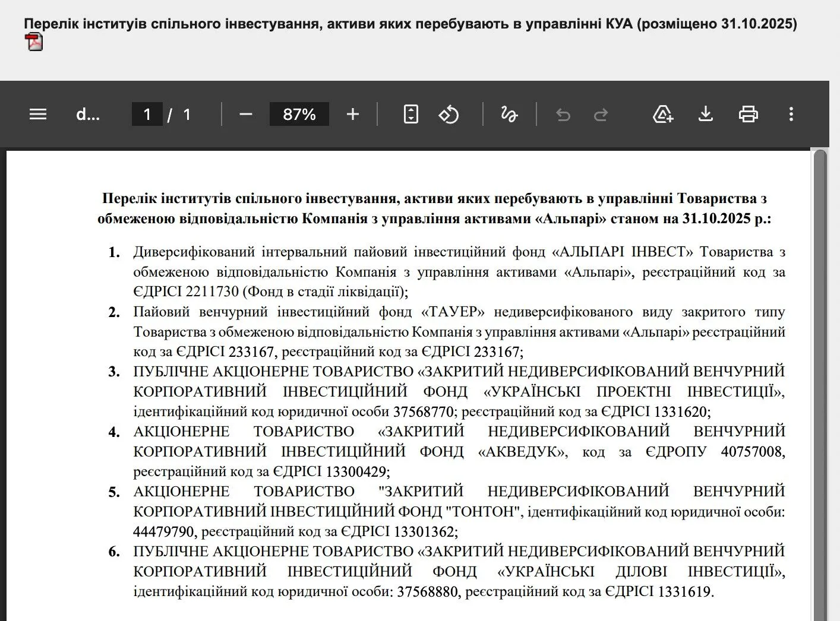Click the truncated document title 'd...'
The width and height of the screenshot is (840, 621).
[x=88, y=114]
